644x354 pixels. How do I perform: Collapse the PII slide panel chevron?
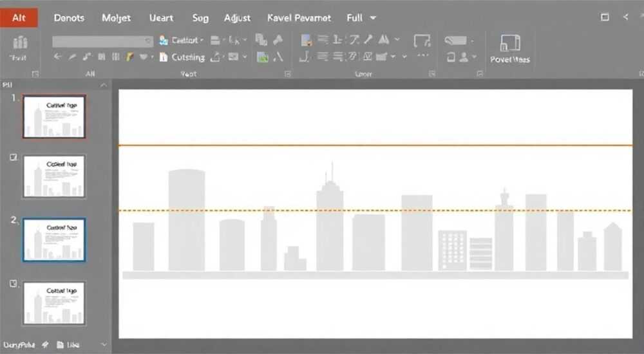pos(104,85)
